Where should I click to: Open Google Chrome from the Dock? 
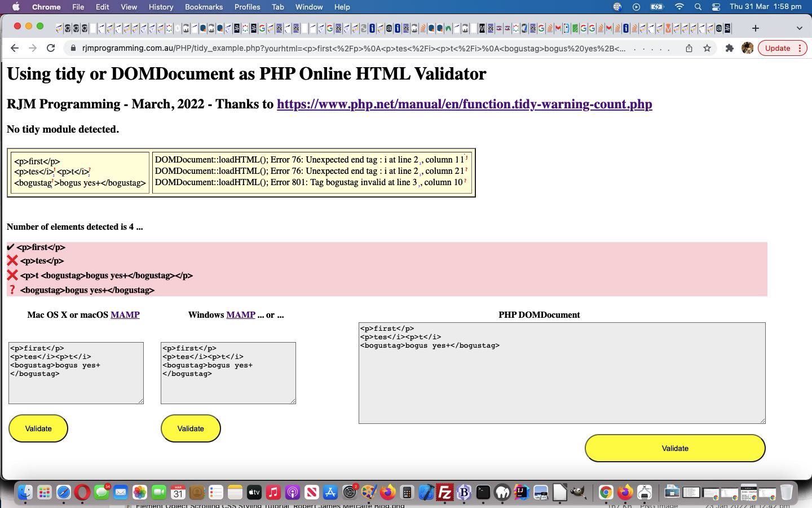[x=606, y=492]
